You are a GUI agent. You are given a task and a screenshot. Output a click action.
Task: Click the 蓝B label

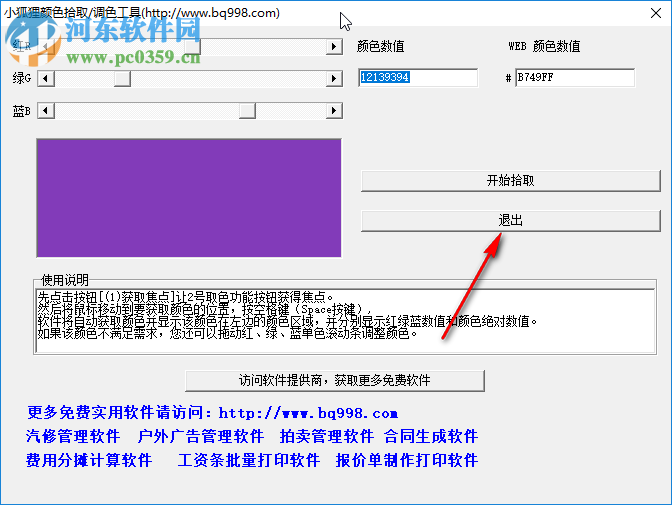click(x=22, y=111)
